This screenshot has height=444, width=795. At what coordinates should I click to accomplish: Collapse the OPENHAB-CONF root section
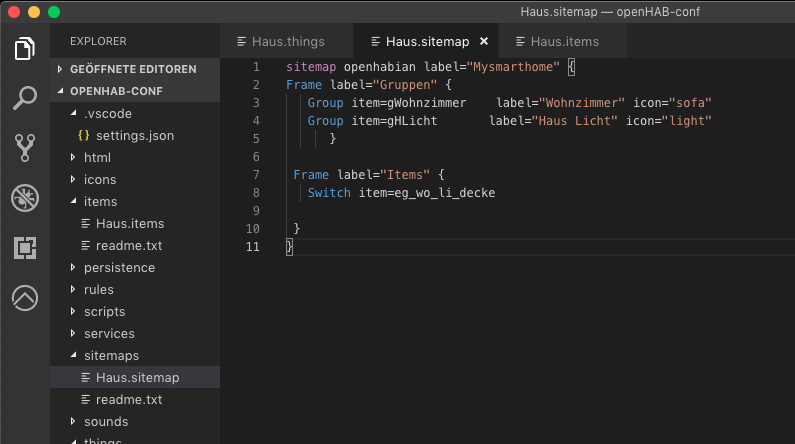116,91
